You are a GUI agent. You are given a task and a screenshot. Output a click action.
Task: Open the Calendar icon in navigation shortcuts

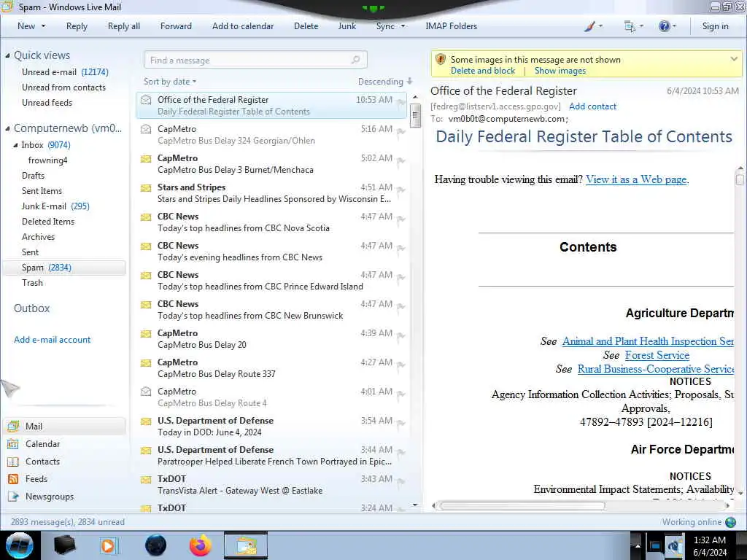[x=13, y=444]
